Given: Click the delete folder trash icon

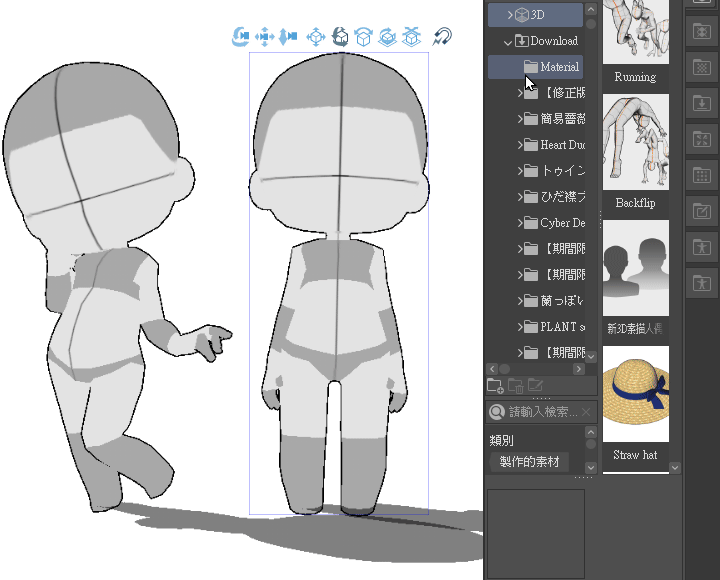Looking at the screenshot, I should (516, 386).
